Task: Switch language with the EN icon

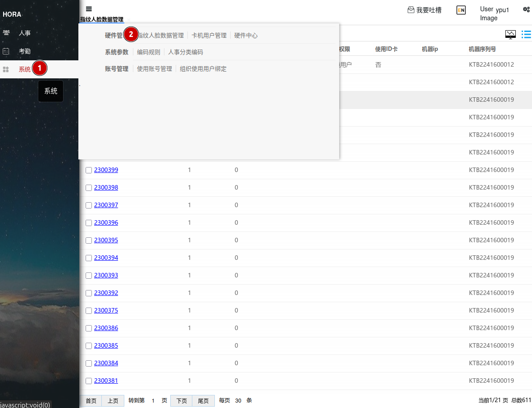Action: [x=461, y=10]
